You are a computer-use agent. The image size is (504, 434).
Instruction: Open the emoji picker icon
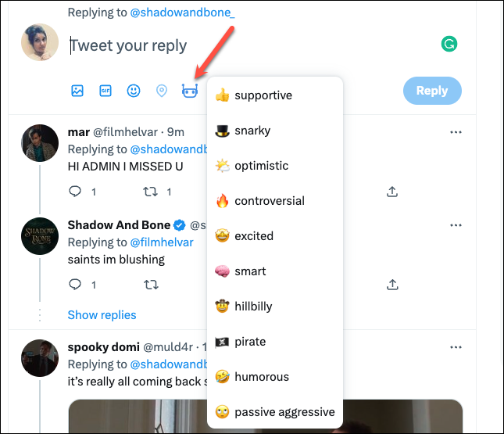pyautogui.click(x=134, y=91)
